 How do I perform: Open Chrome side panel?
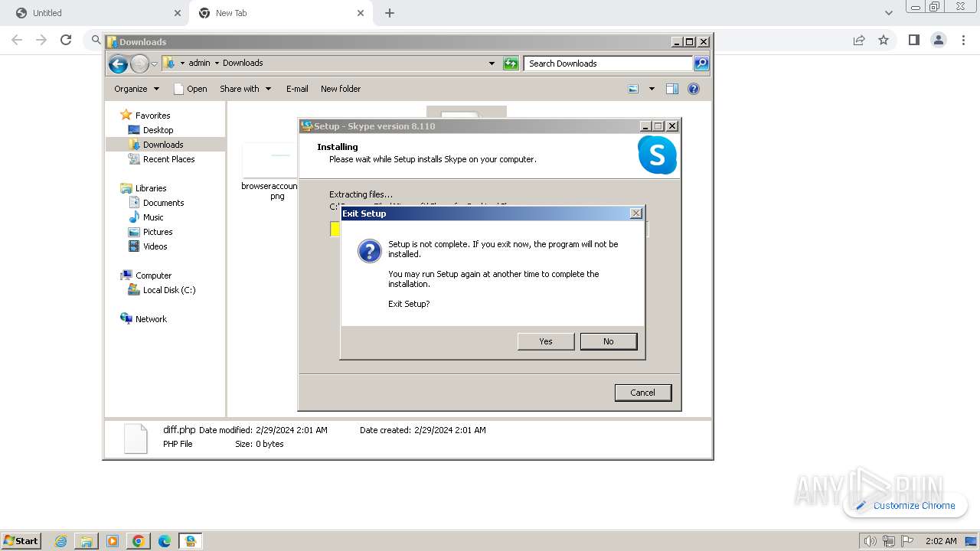(x=913, y=40)
